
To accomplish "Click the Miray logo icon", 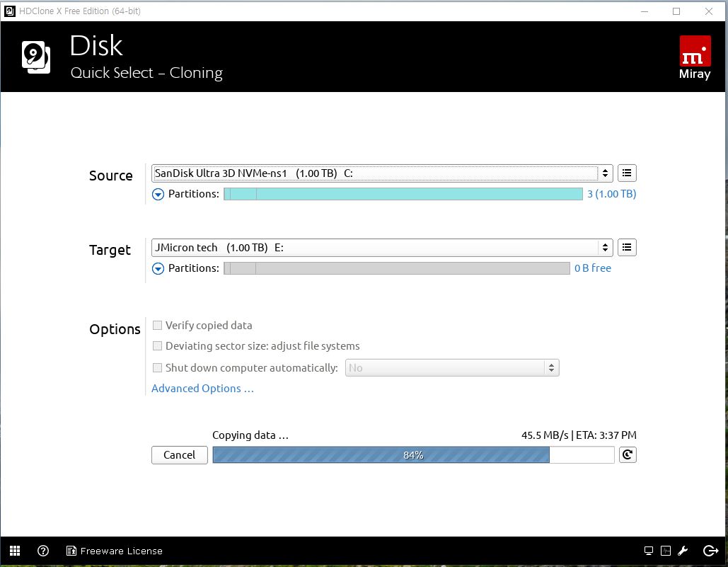I will 695,57.
